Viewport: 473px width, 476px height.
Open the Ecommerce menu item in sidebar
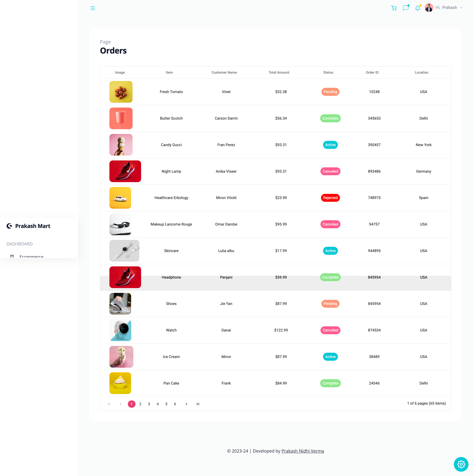[32, 257]
